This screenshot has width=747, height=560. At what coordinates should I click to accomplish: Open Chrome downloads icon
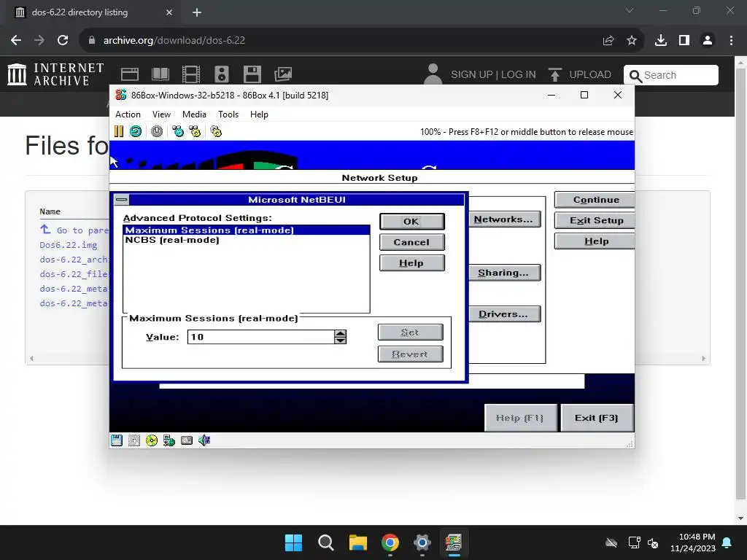pos(661,41)
